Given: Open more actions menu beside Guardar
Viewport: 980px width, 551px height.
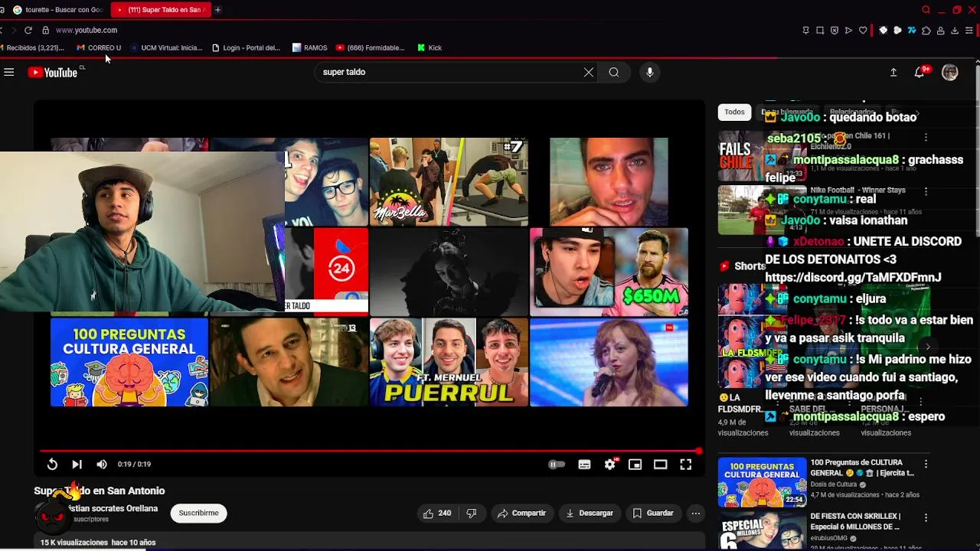Looking at the screenshot, I should click(695, 514).
